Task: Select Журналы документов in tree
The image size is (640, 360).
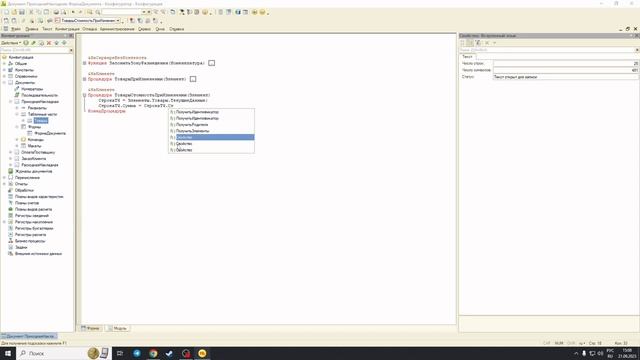Action: click(x=33, y=171)
